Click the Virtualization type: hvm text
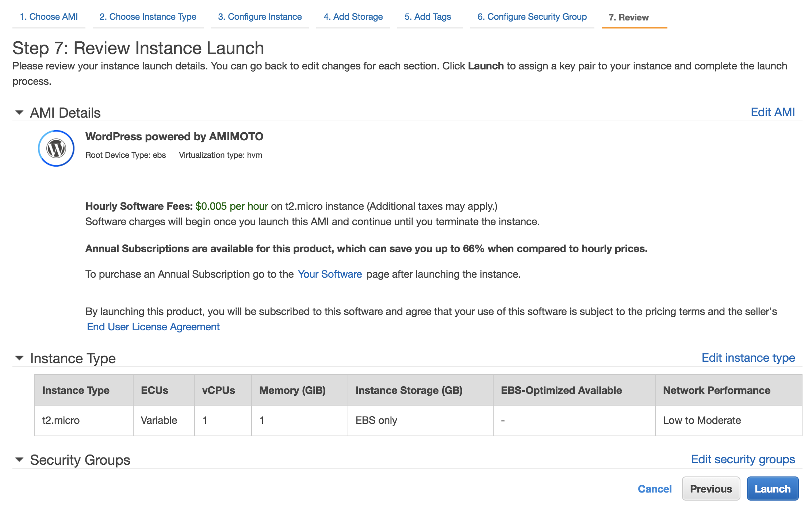This screenshot has width=812, height=513. click(221, 155)
